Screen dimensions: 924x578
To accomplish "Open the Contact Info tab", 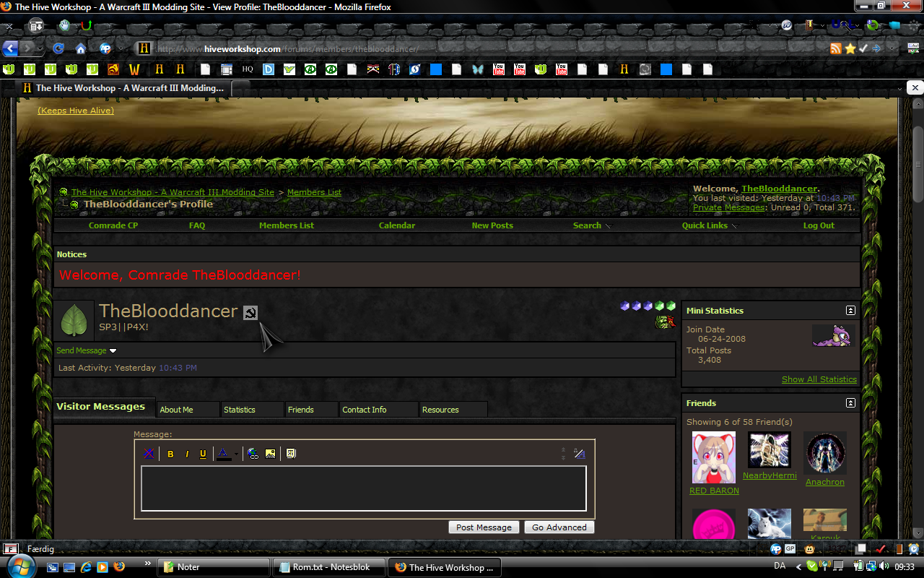I will (379, 410).
